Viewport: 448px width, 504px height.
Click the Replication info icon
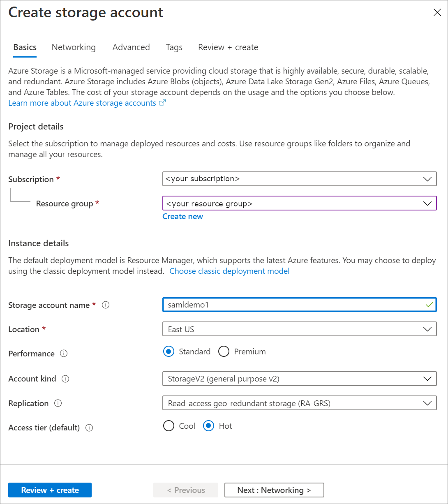(58, 404)
